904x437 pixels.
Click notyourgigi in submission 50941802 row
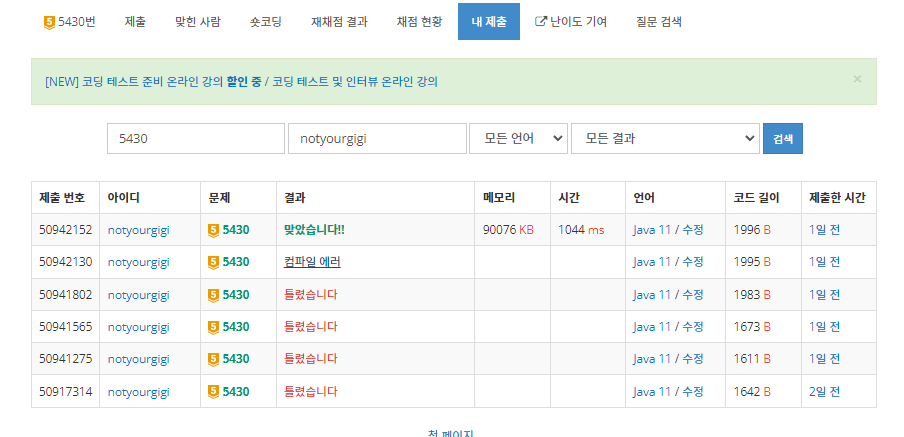pos(138,295)
